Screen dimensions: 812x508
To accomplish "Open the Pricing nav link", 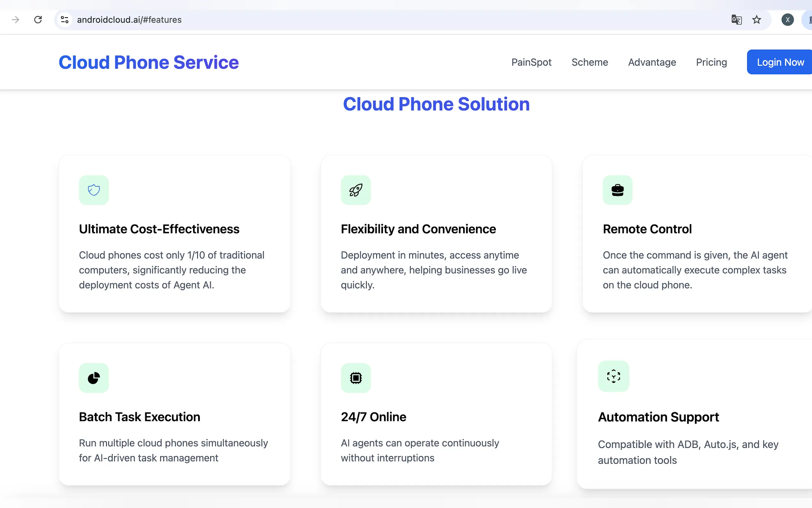I will pos(711,62).
